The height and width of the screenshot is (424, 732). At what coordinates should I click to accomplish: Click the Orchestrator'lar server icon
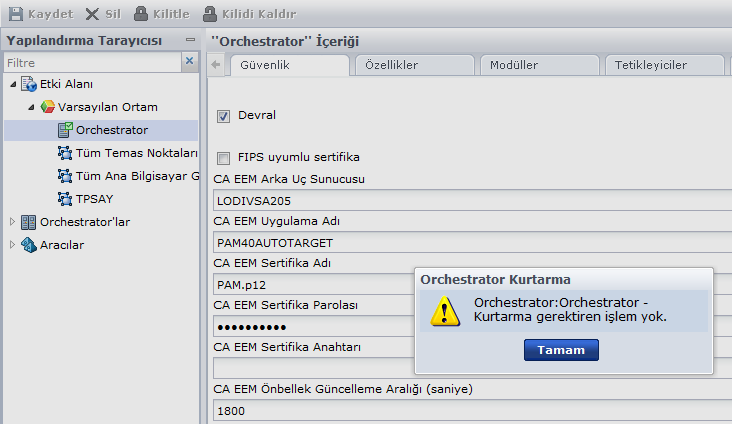[28, 222]
